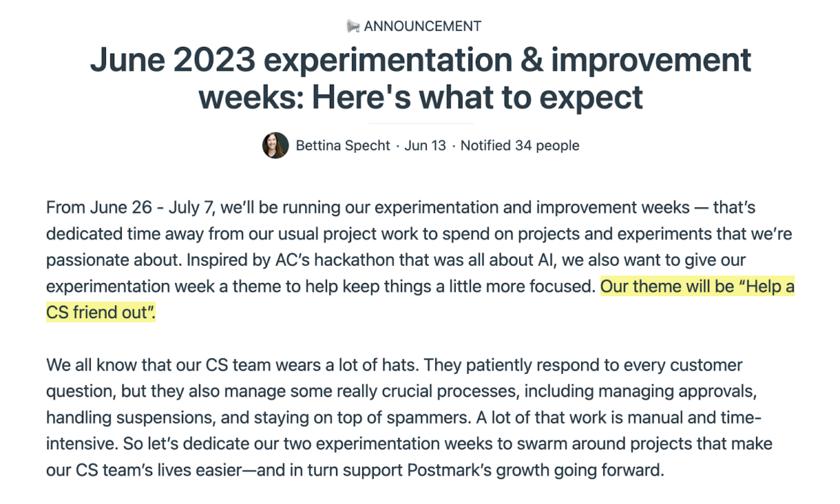Viewport: 840px width, 504px height.
Task: Click the megaphone icon beside ANNOUNCEMENT
Action: (x=353, y=26)
